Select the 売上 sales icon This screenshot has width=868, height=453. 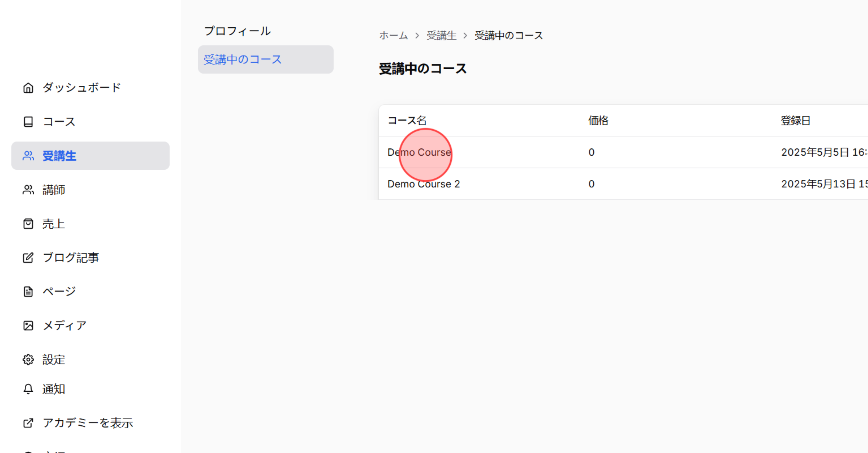pos(28,224)
